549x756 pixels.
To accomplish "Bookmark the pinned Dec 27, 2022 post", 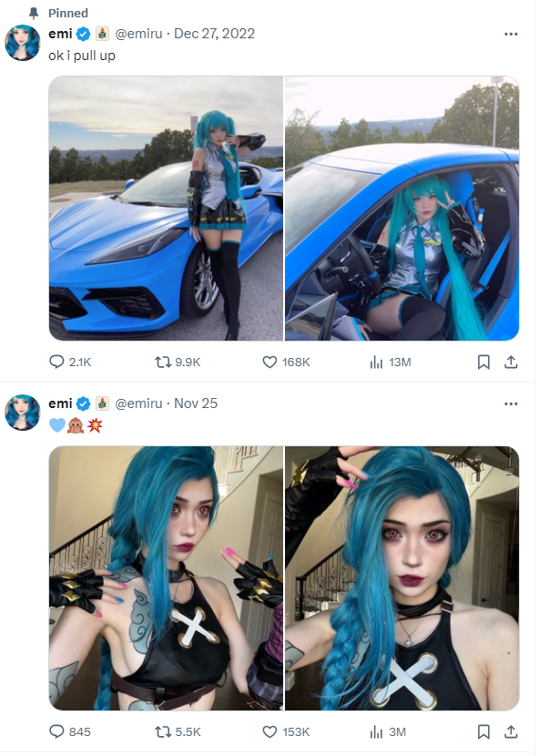I will point(483,362).
